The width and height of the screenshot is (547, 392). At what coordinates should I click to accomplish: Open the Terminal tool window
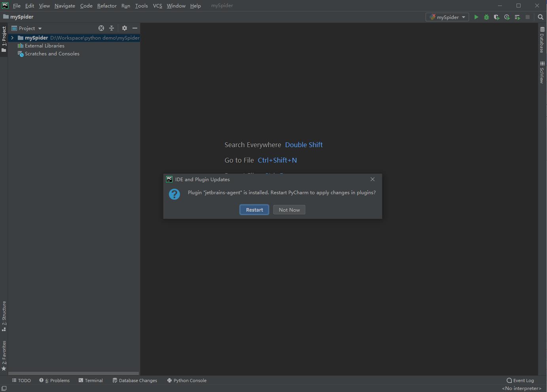click(x=91, y=381)
